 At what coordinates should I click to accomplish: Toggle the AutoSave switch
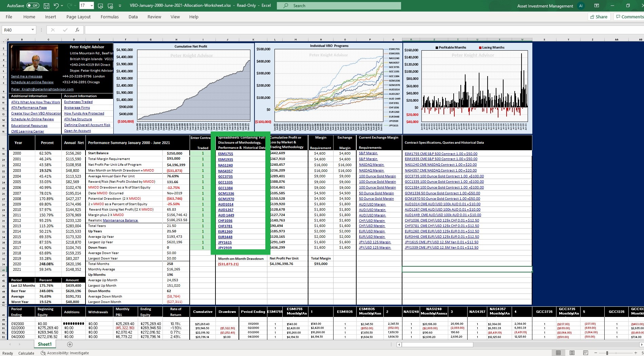(x=33, y=6)
